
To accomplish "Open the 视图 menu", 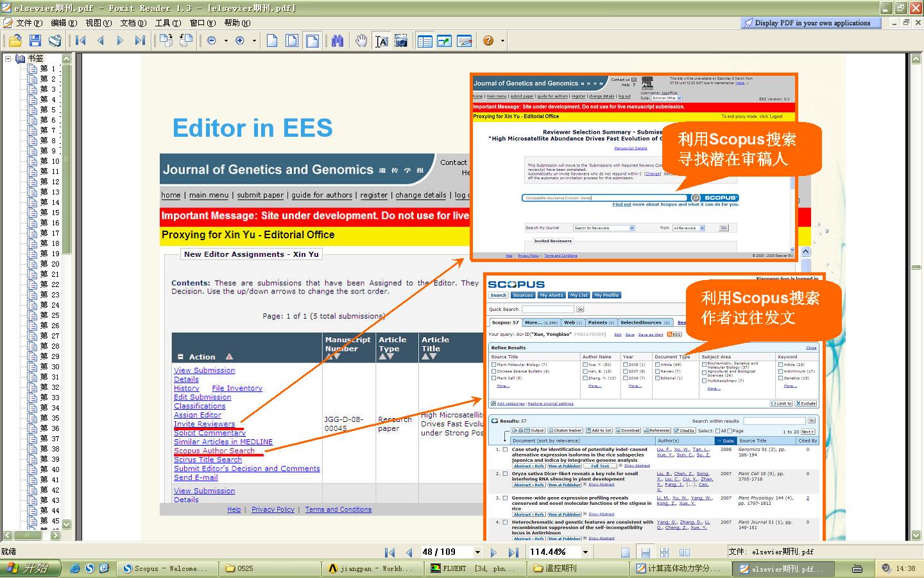I will [98, 23].
